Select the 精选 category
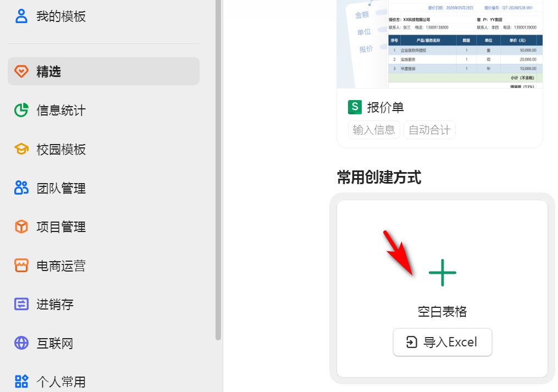Screen dimensions: 558x392 [103, 71]
